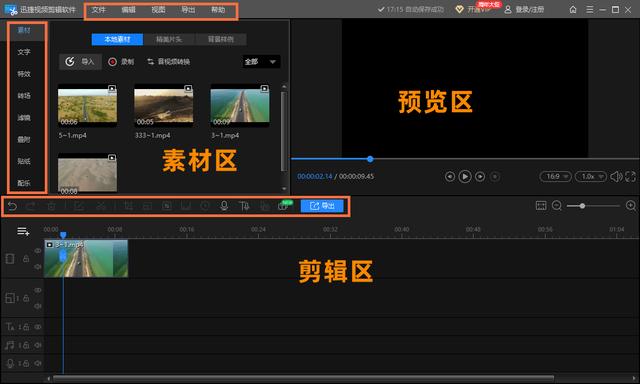The image size is (640, 384).
Task: Select the 333~1.mp4 thumbnail
Action: pos(164,106)
